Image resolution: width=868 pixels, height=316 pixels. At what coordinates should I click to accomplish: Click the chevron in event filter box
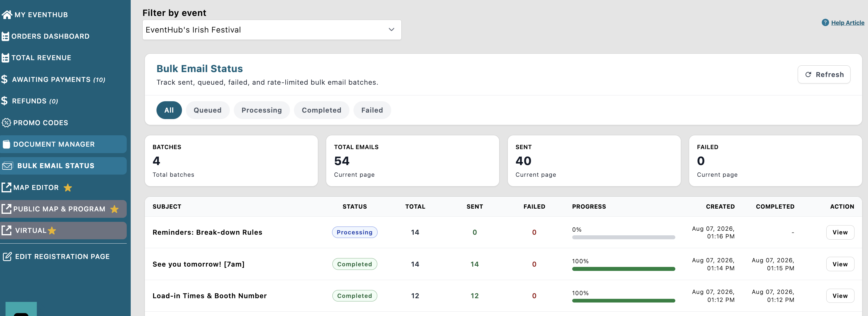point(391,30)
